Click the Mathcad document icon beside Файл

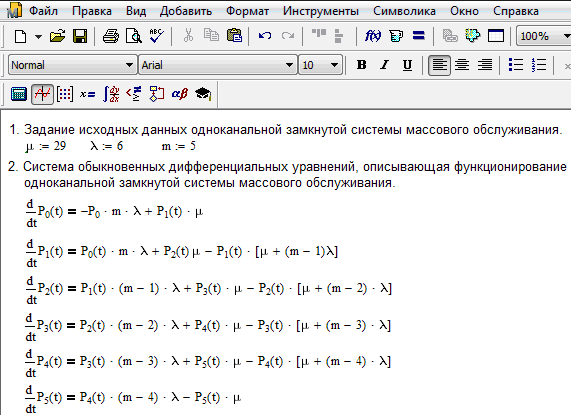15,10
